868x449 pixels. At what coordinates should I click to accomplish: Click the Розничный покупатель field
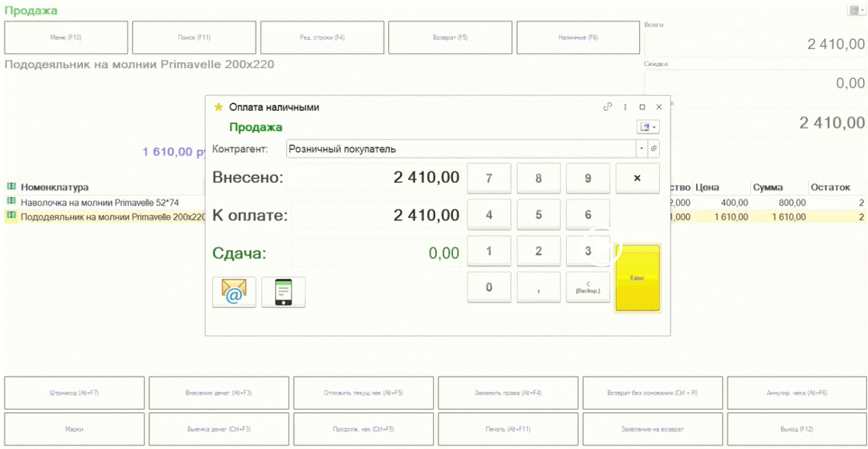pyautogui.click(x=461, y=148)
